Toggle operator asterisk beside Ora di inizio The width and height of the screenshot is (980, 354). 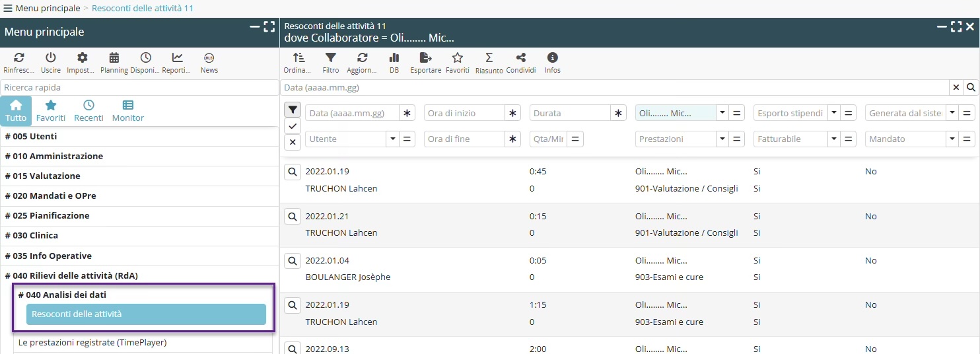coord(513,114)
